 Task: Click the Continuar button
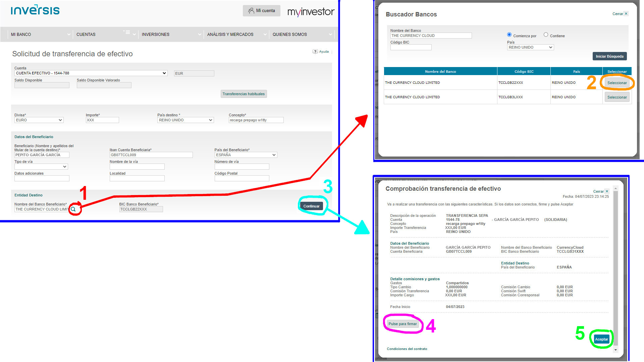point(311,206)
